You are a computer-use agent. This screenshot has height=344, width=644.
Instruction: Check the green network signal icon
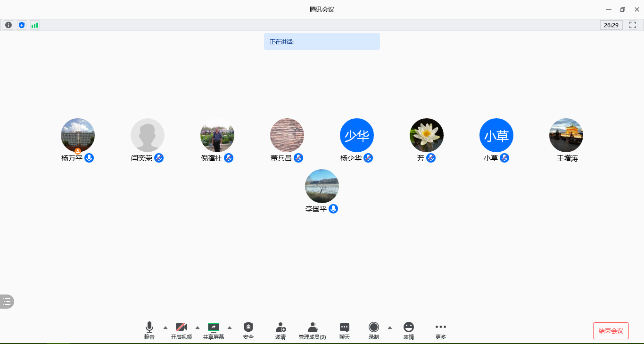tap(35, 25)
